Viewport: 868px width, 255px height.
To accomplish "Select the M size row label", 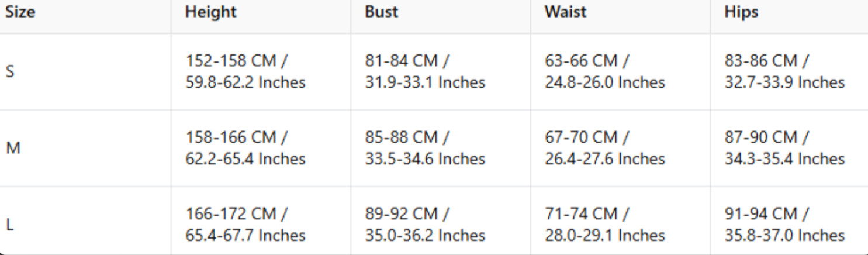I will point(13,149).
